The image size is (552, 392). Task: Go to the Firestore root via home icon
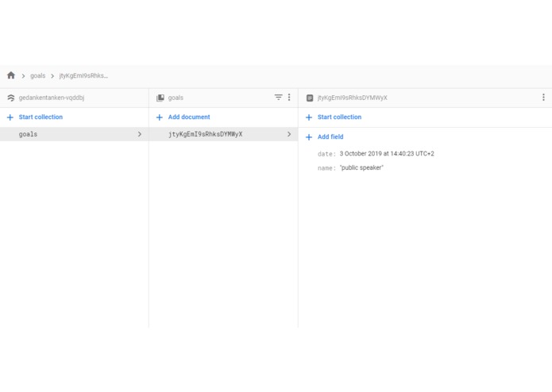[x=11, y=75]
